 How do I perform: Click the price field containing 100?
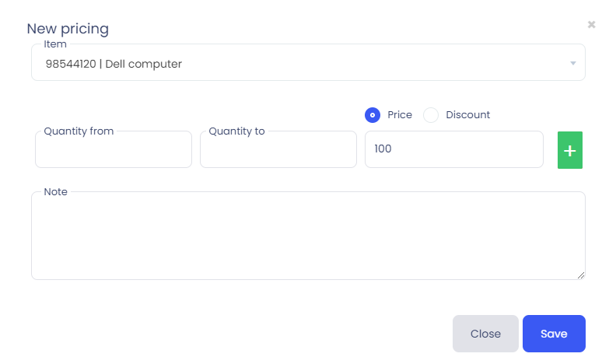pos(453,149)
